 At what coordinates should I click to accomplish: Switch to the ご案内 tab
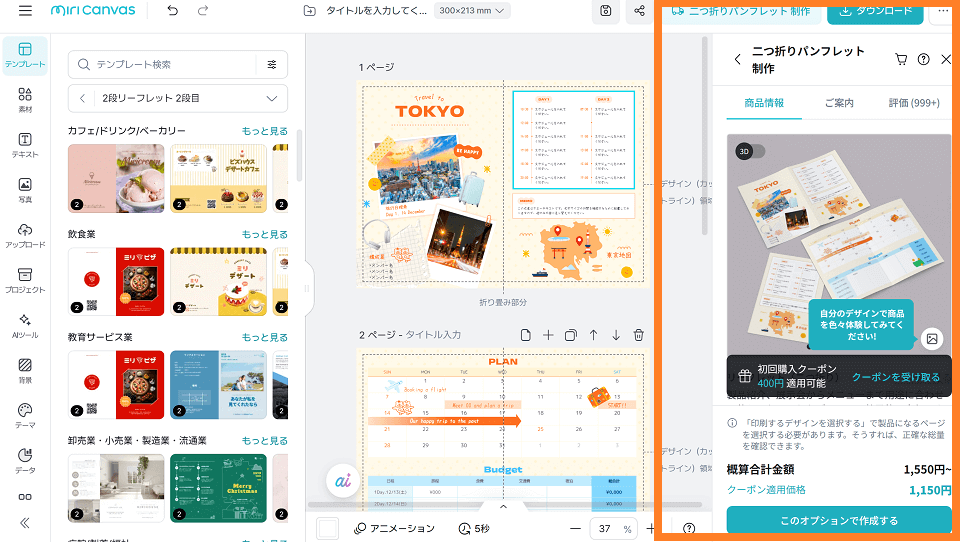pos(839,103)
